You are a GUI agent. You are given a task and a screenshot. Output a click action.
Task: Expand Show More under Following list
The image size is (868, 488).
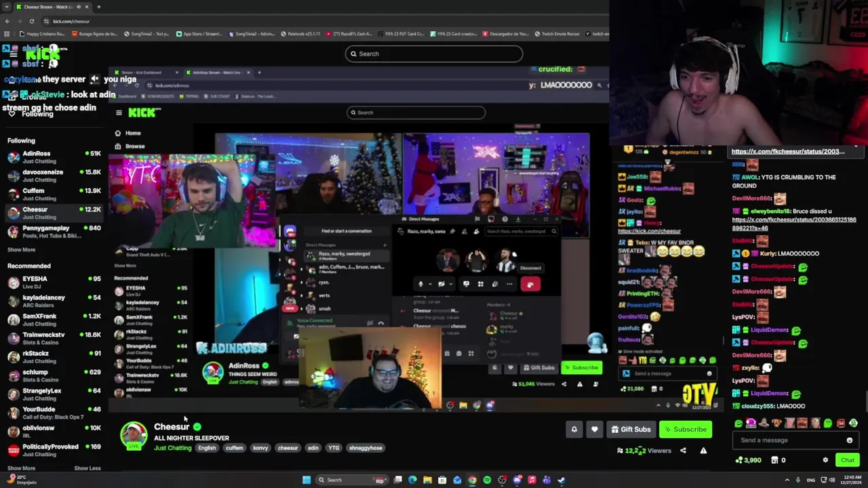point(21,250)
